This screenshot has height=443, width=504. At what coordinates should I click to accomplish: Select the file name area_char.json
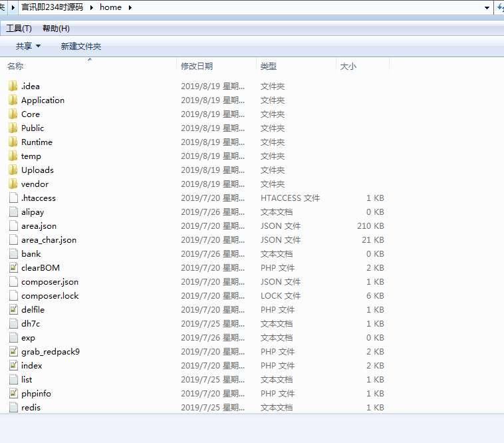[49, 240]
